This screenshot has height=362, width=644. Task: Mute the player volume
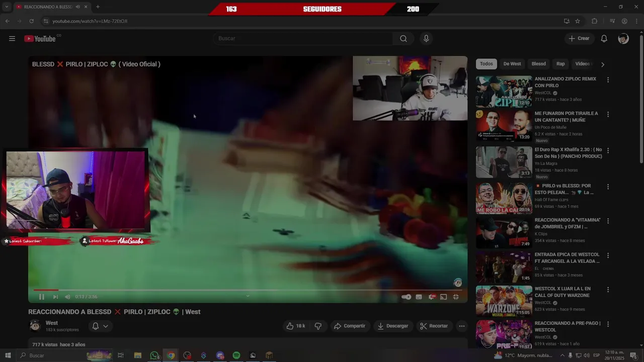pyautogui.click(x=67, y=297)
